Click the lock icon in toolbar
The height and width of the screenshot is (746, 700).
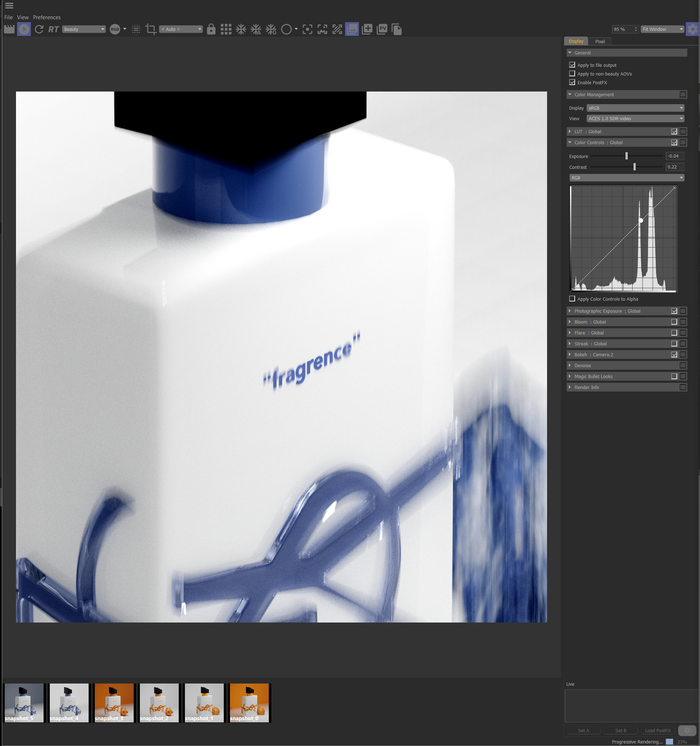coord(211,29)
